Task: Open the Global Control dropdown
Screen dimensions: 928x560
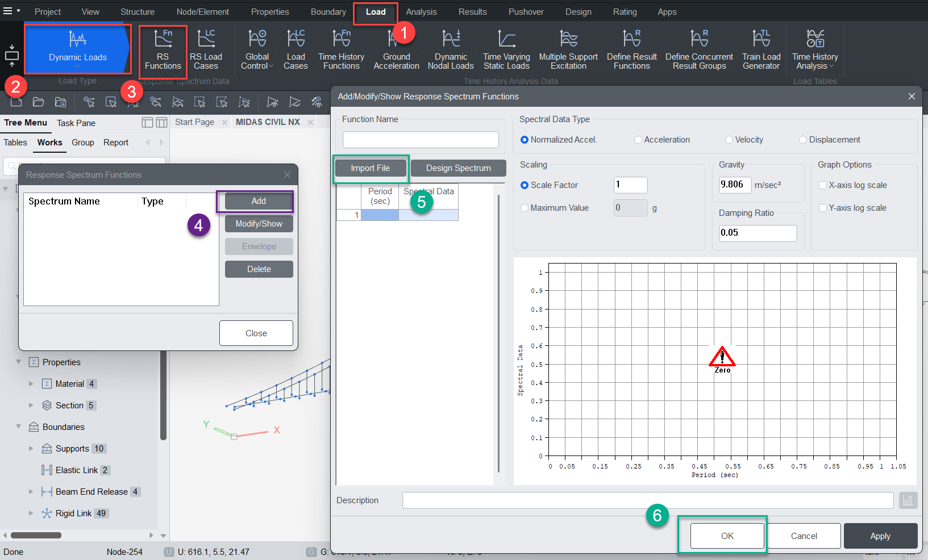Action: pos(257,50)
